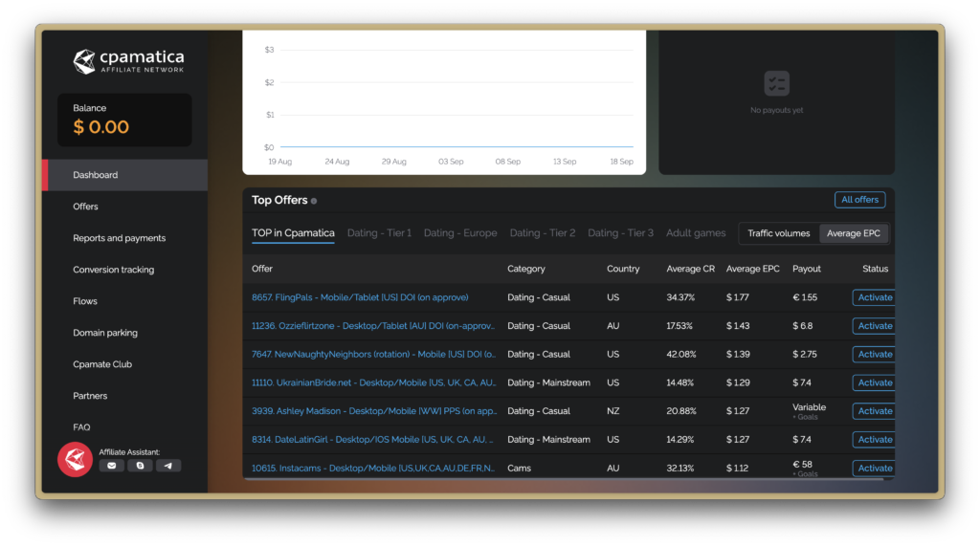980x546 pixels.
Task: Open Conversion tracking page
Action: (x=113, y=270)
